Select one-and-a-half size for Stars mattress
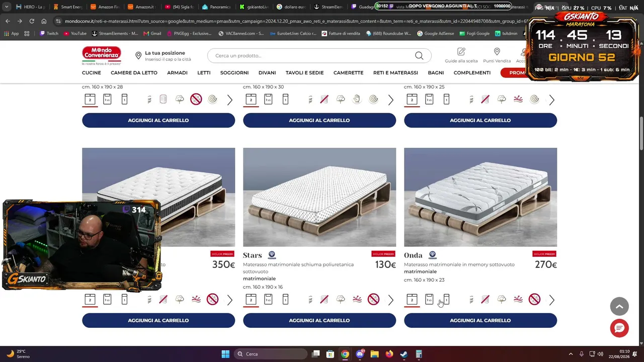 tap(268, 300)
